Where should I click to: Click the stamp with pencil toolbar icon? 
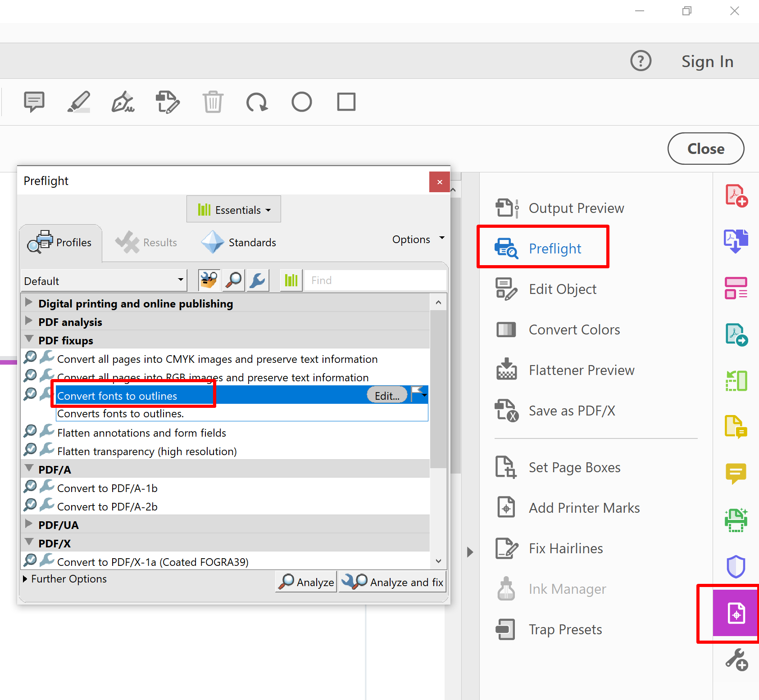[x=168, y=102]
